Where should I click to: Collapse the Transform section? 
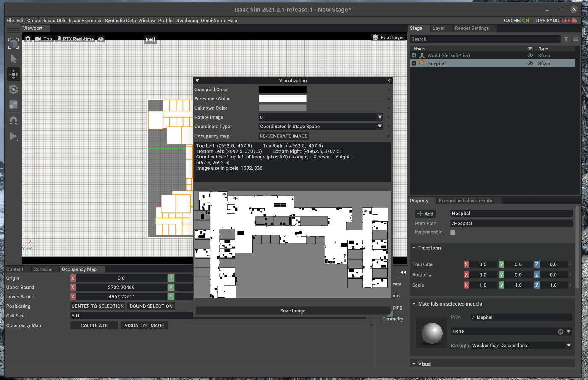click(414, 248)
